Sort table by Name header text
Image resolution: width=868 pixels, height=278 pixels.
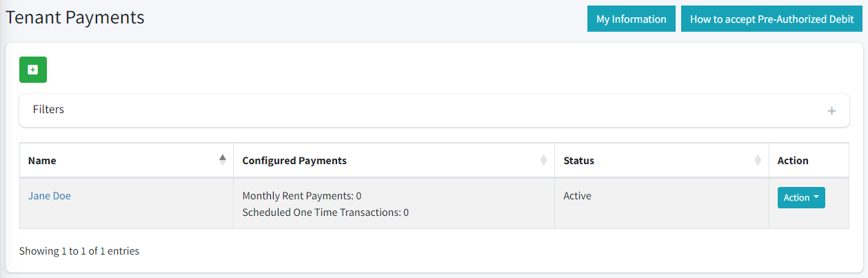pos(42,161)
